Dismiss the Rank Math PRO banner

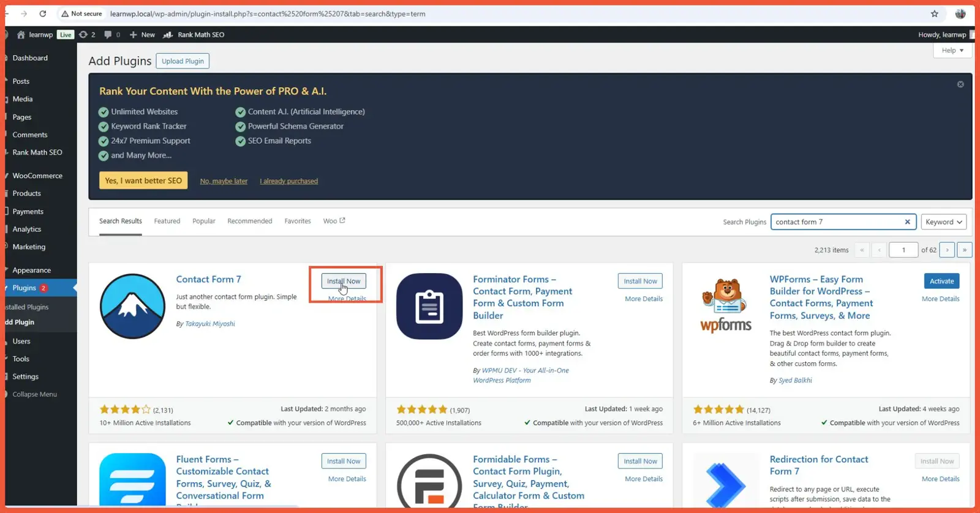pos(960,84)
